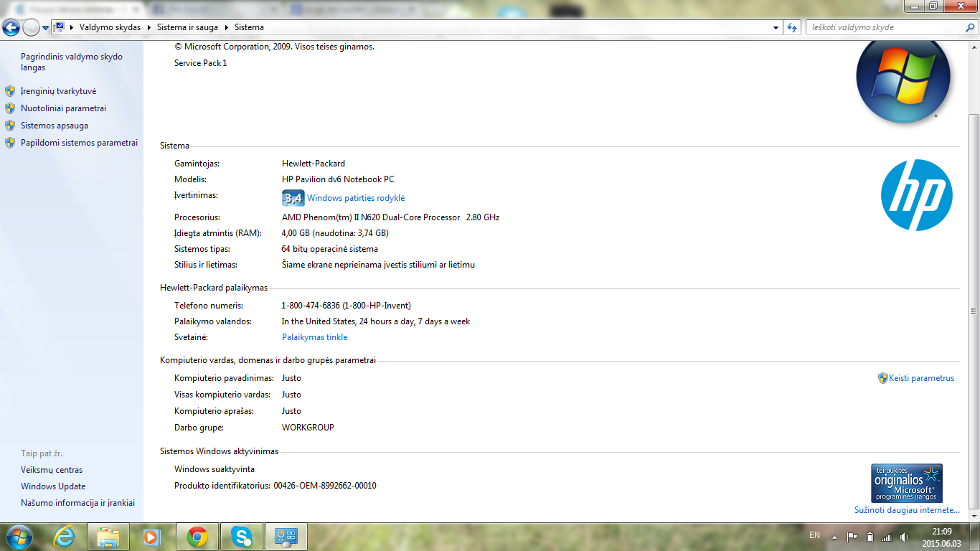Open the Windows Start menu

coord(18,537)
